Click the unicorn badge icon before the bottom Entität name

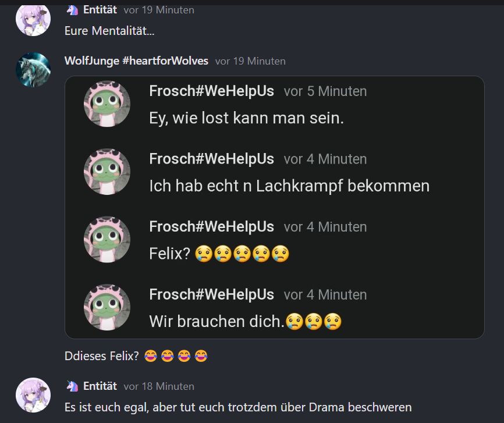(72, 386)
